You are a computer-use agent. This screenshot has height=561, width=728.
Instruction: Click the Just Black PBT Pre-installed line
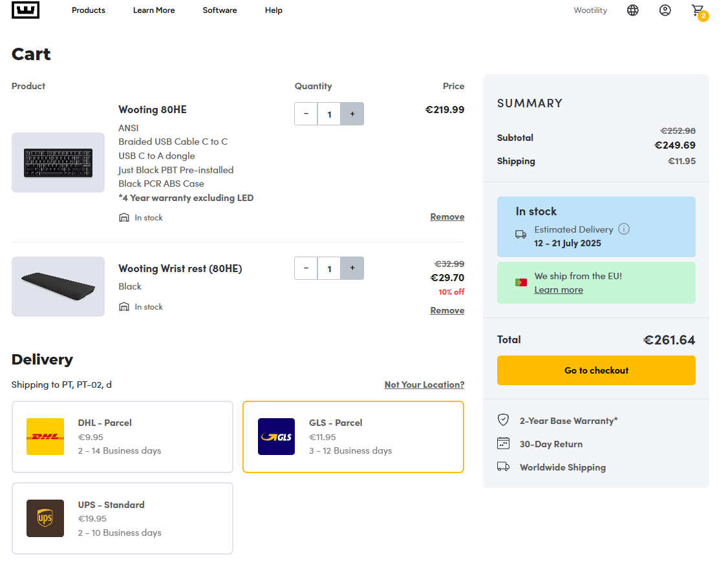[x=176, y=170]
